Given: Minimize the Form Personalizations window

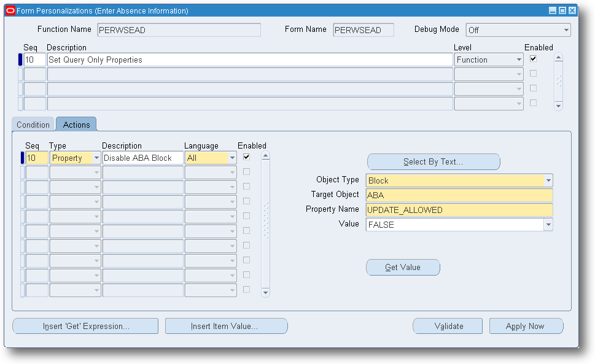Looking at the screenshot, I should [553, 10].
